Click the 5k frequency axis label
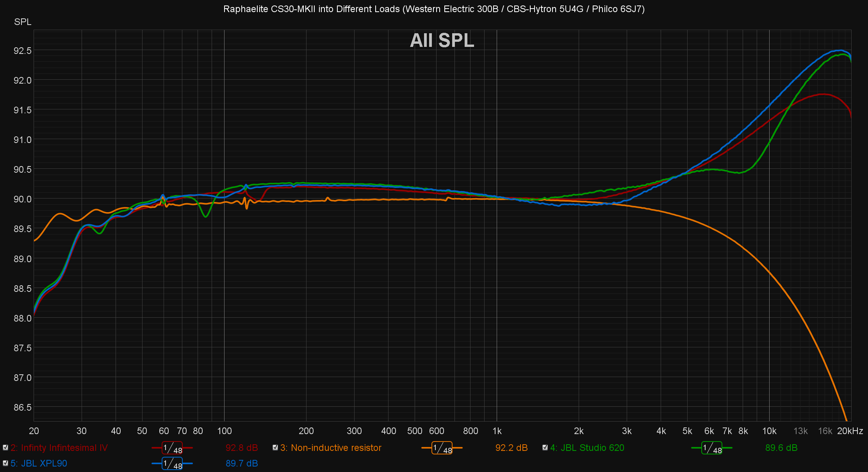 [x=687, y=431]
